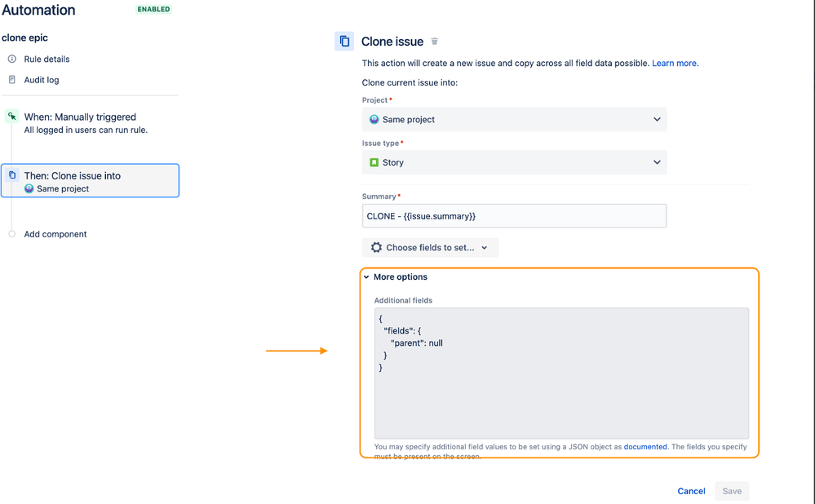Open Rule details
This screenshot has height=504, width=815.
(x=47, y=59)
